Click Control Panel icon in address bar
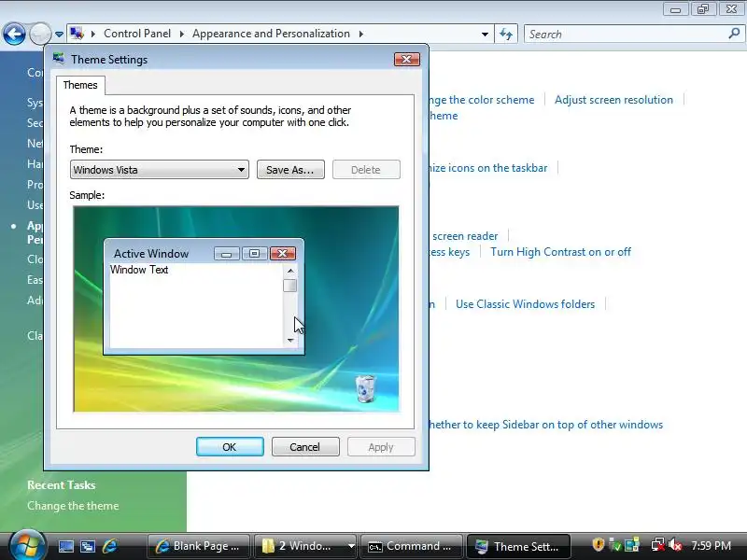Screen dimensions: 747x560 tap(77, 34)
